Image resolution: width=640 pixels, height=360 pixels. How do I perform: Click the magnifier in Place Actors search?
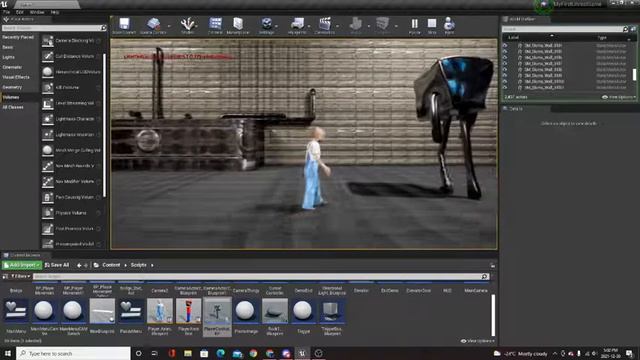103,28
